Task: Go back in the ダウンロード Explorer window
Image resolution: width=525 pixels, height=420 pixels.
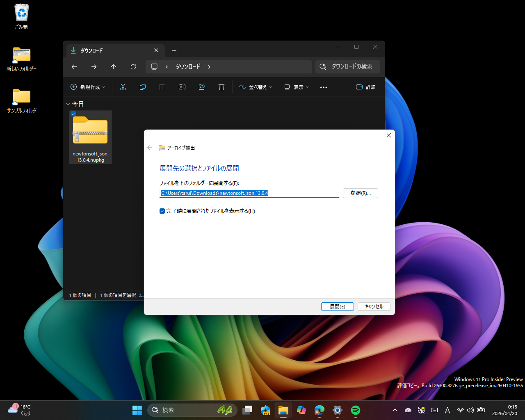Action: [74, 67]
